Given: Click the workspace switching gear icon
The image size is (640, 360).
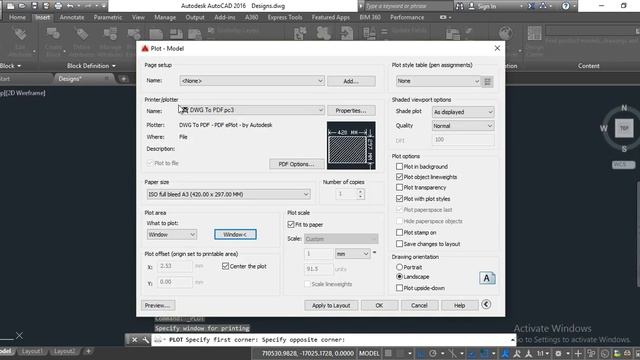Looking at the screenshot, I should pos(558,353).
